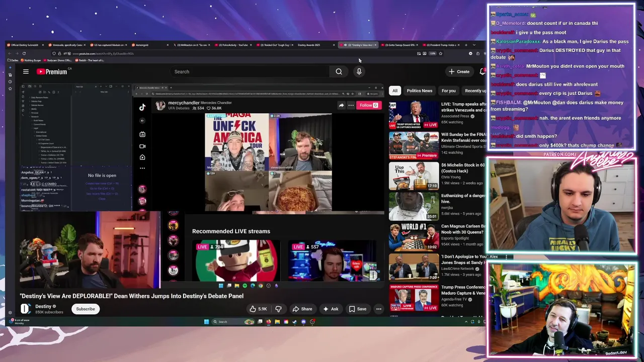Open Alex Jones Snaps at Sandy Hook video
644x362 pixels.
(x=414, y=267)
